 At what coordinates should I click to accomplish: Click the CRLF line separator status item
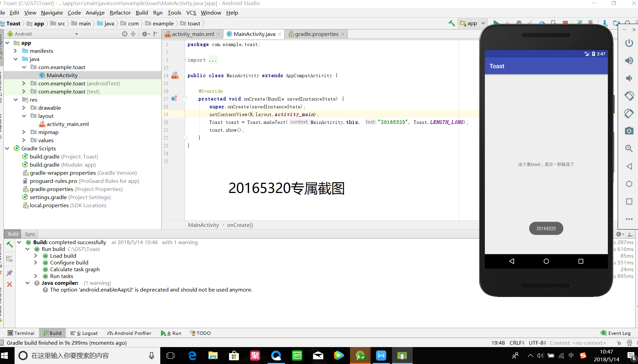[517, 343]
